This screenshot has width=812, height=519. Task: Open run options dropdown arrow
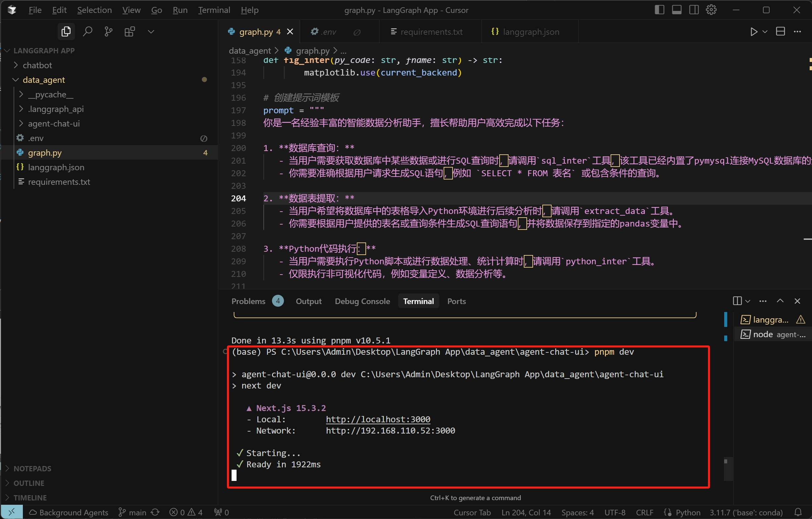click(765, 32)
